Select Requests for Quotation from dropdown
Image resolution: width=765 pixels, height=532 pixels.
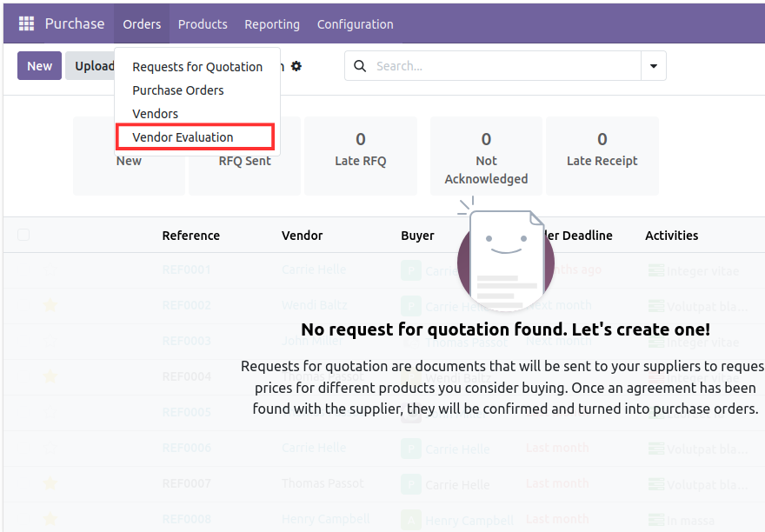point(197,67)
